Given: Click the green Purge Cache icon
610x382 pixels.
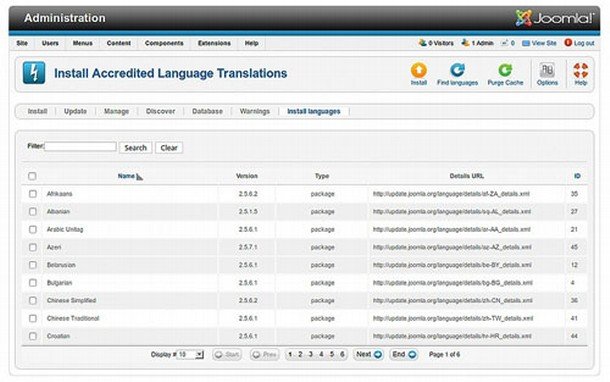Looking at the screenshot, I should (x=505, y=70).
